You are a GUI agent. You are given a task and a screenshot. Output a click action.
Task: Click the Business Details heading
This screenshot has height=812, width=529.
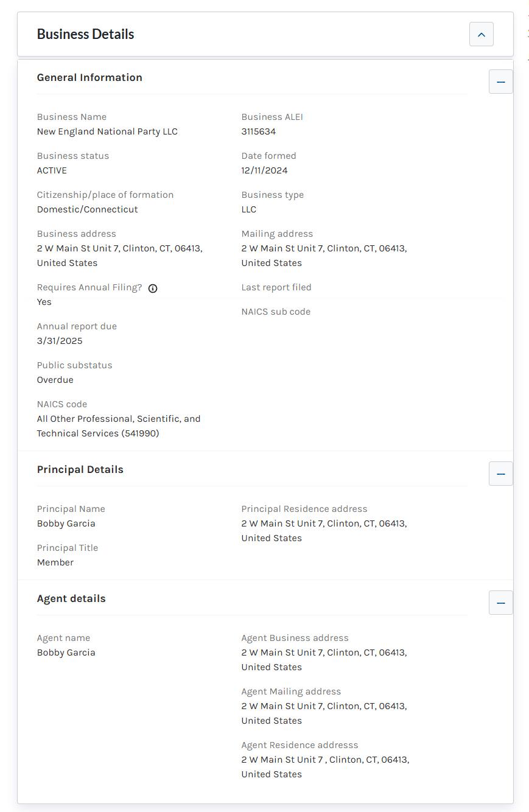coord(85,34)
